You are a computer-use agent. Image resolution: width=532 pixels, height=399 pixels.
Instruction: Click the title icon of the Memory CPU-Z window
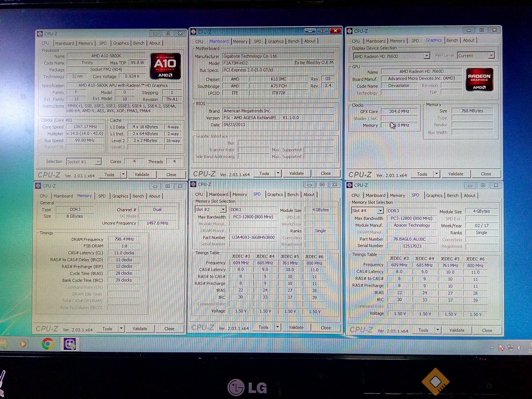38,186
